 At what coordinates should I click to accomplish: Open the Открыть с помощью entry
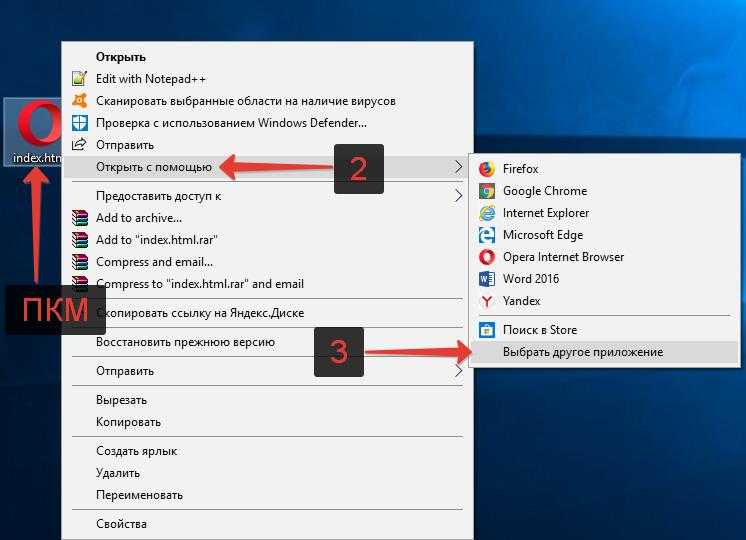(x=267, y=167)
